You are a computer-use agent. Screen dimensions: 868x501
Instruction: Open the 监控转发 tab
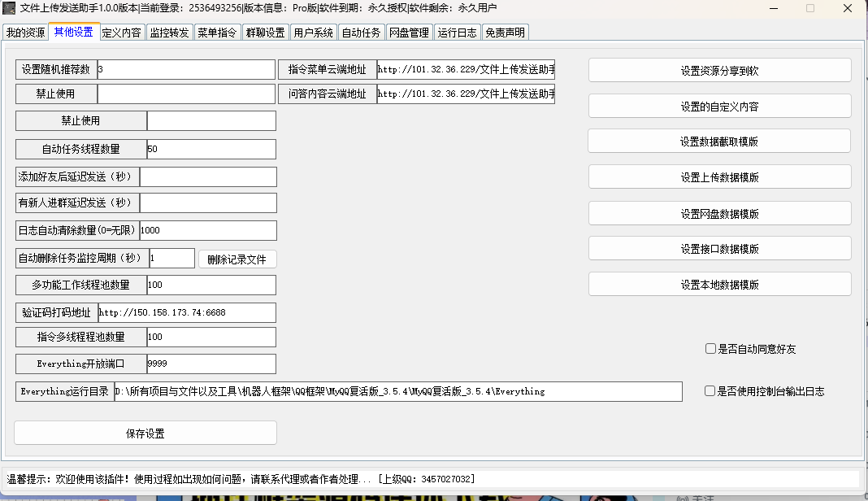pyautogui.click(x=169, y=33)
